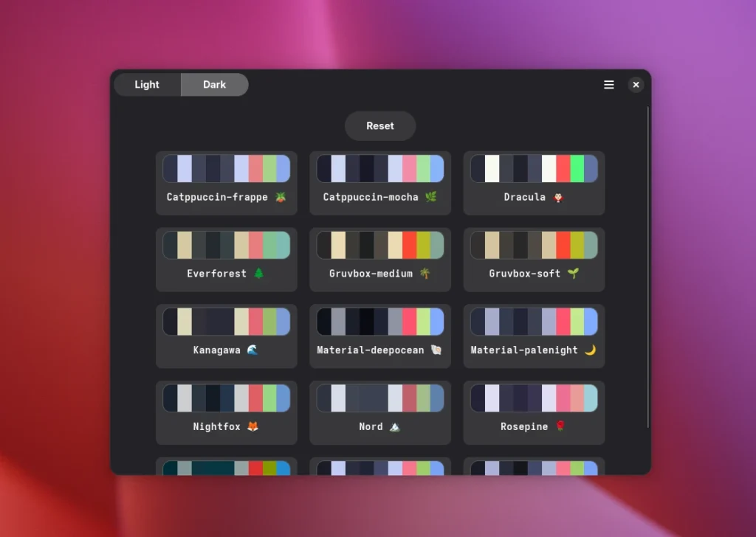Pick the Rosepine color palette strip
756x537 pixels.
534,398
